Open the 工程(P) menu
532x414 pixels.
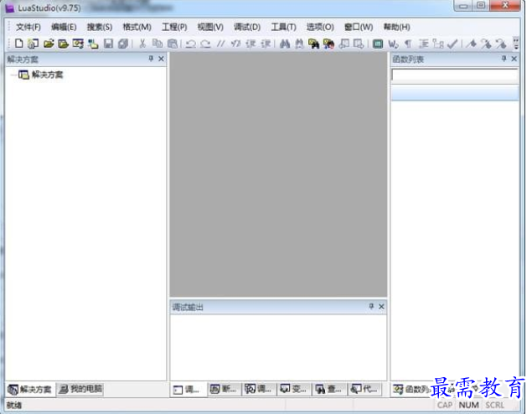(x=174, y=27)
